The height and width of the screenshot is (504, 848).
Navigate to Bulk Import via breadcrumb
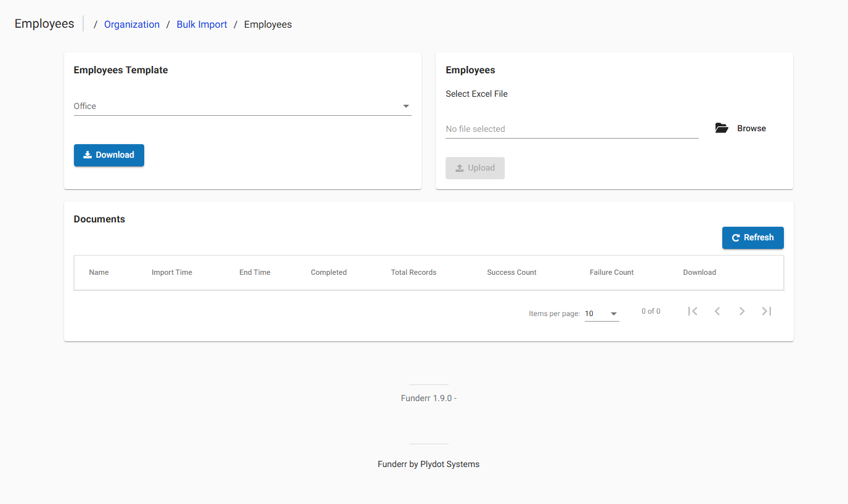click(x=202, y=24)
